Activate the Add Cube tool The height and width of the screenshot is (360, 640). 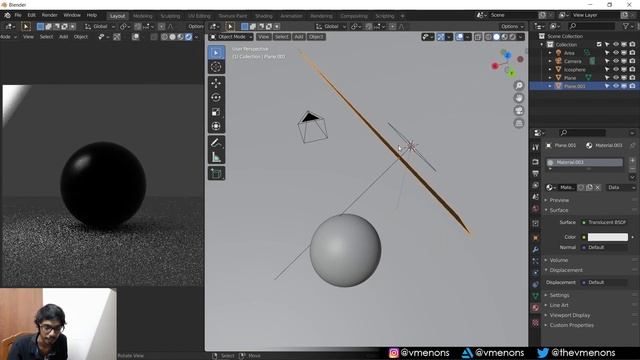tap(216, 173)
